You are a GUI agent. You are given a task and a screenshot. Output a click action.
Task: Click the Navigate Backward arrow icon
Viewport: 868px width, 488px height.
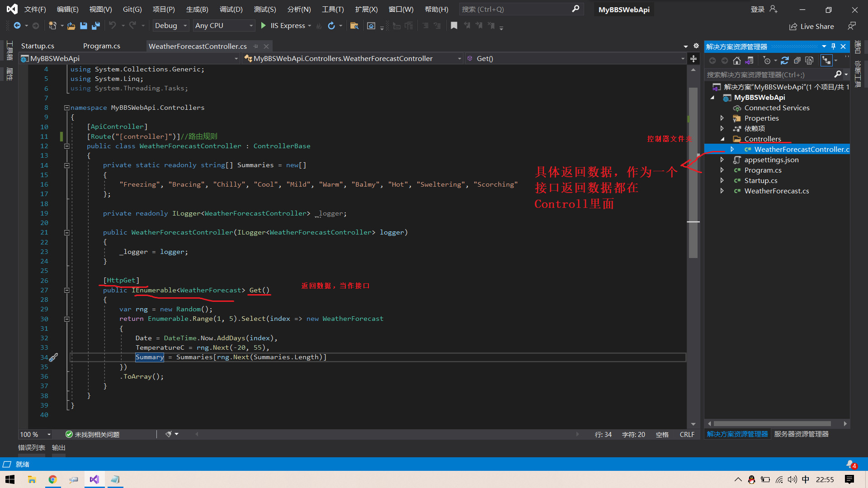17,26
